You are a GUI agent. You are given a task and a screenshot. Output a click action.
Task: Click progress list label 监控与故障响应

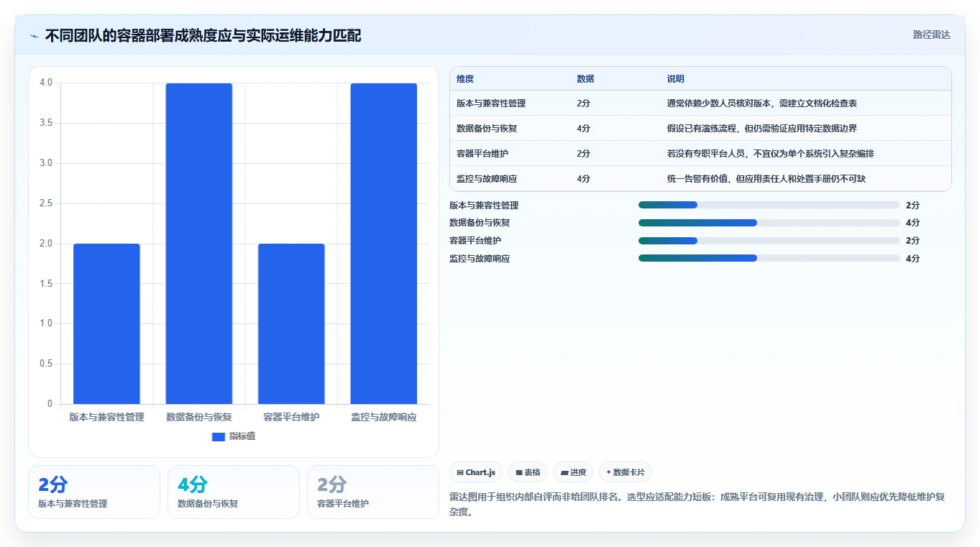point(480,258)
